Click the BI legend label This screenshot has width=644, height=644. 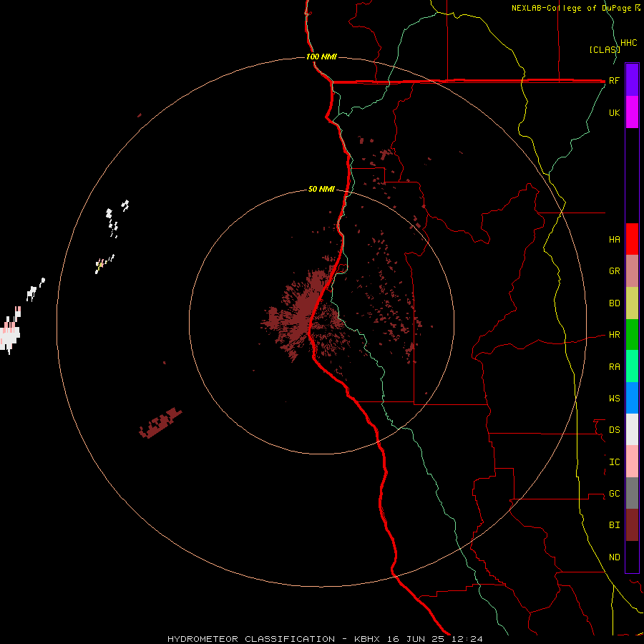click(614, 525)
